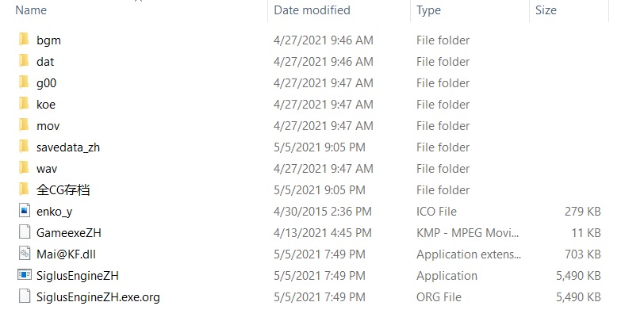The image size is (644, 325).
Task: Click the 279 KB size of enko_y
Action: coord(583,212)
